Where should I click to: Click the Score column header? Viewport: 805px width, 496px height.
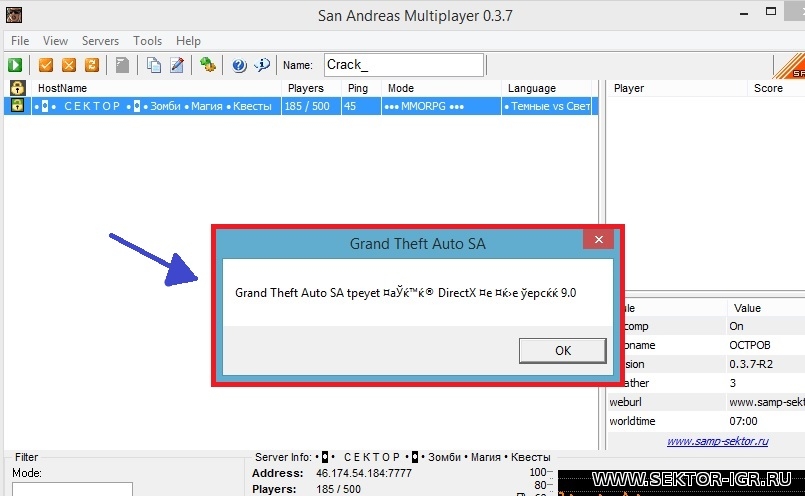click(777, 88)
